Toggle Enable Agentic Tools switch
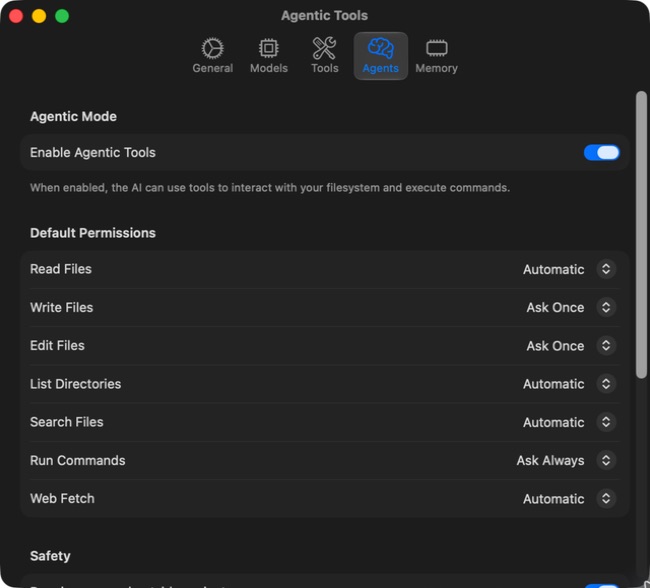This screenshot has height=588, width=650. 601,153
